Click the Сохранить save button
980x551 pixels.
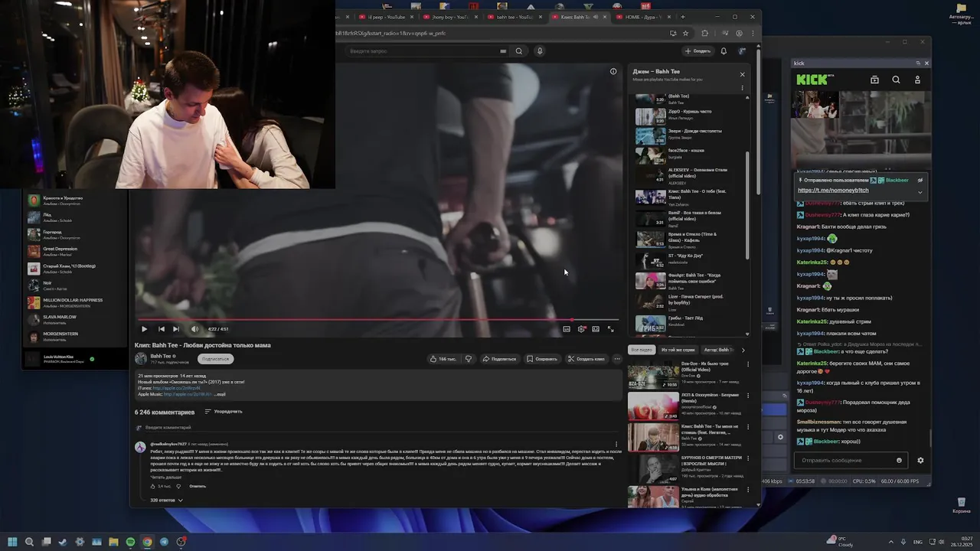tap(543, 359)
